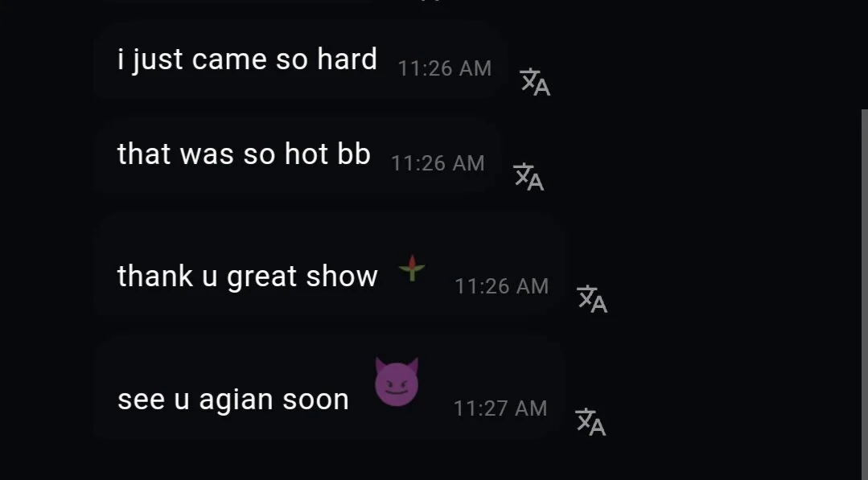Click translate icon beside 'thank u great show'

[x=592, y=299]
